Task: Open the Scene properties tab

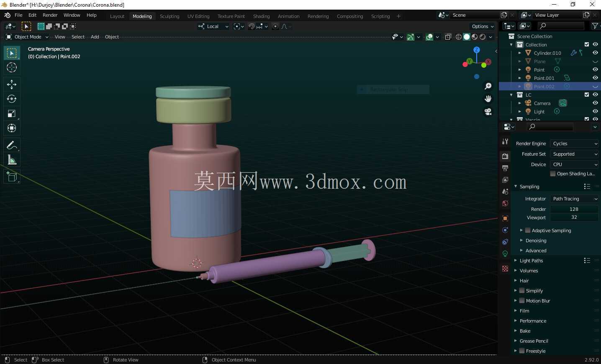Action: pyautogui.click(x=505, y=191)
